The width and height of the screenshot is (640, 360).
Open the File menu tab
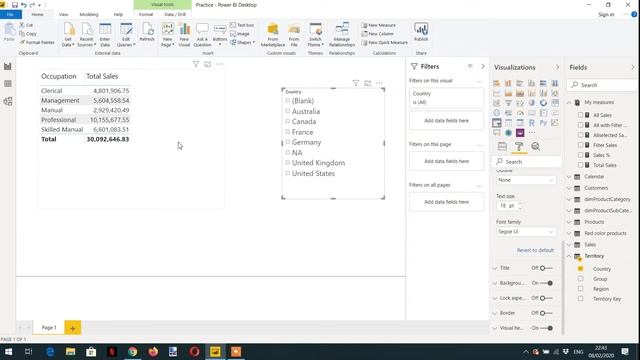coord(11,14)
